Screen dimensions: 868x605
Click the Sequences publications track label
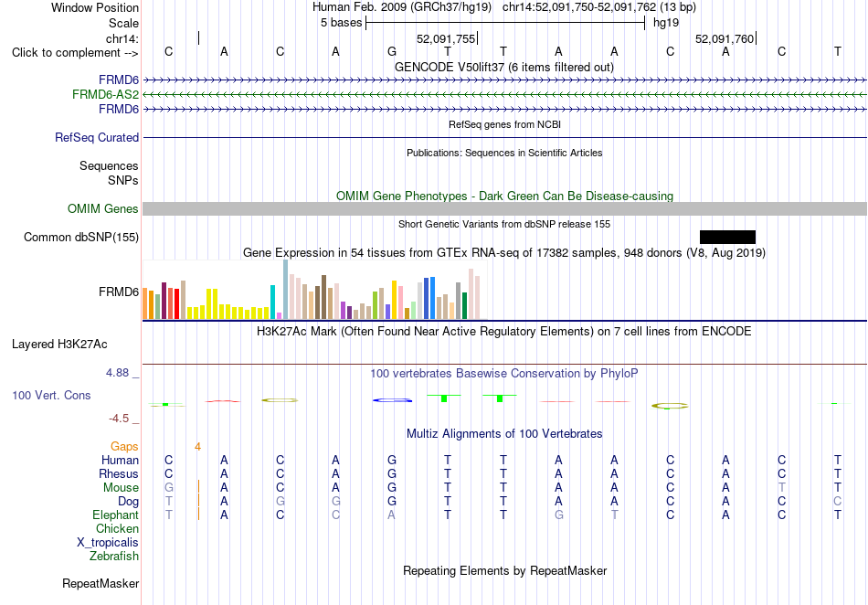(x=109, y=165)
